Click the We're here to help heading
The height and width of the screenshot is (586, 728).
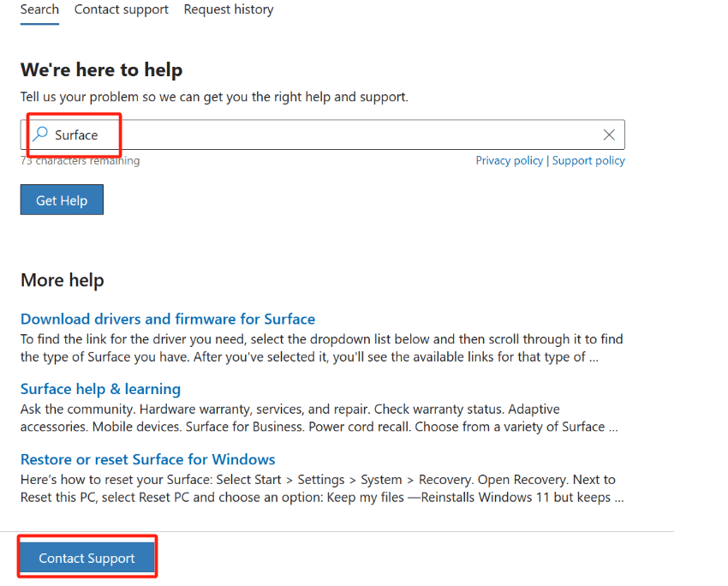point(101,69)
